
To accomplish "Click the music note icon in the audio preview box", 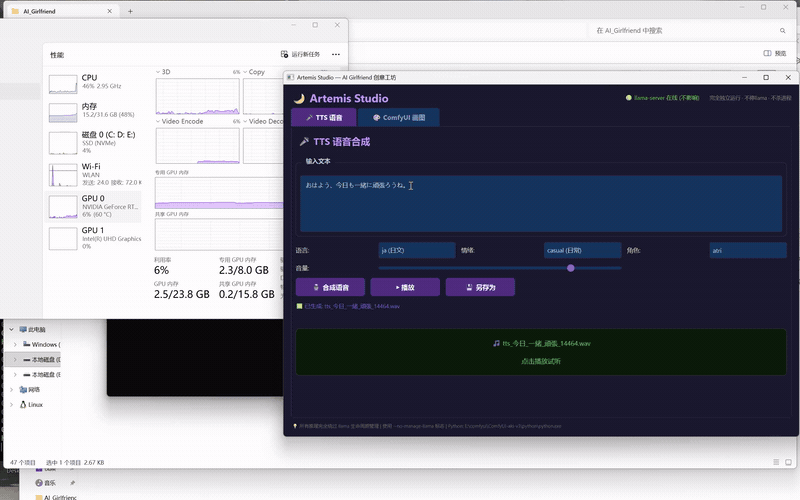I will pyautogui.click(x=496, y=343).
